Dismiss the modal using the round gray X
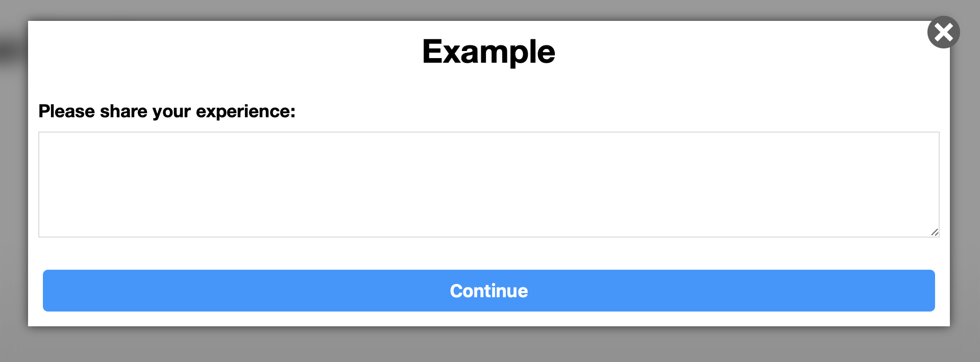Viewport: 980px width, 362px height. click(x=943, y=32)
